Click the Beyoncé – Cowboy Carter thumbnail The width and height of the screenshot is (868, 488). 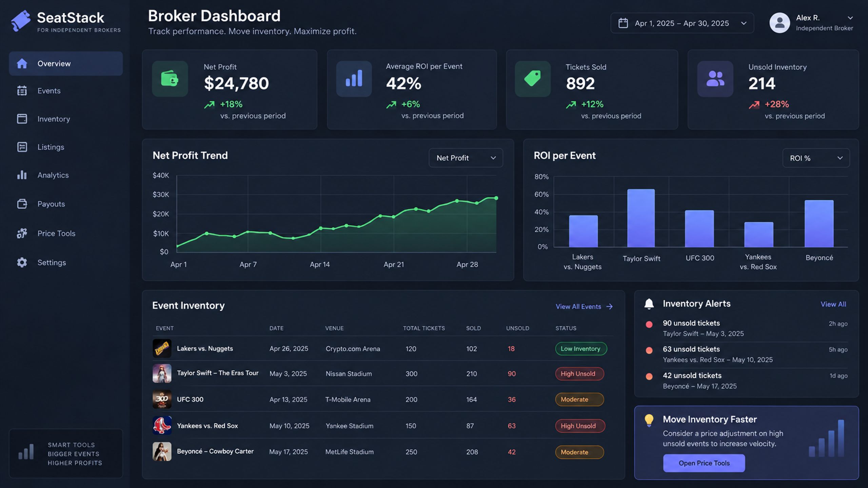[x=162, y=451]
